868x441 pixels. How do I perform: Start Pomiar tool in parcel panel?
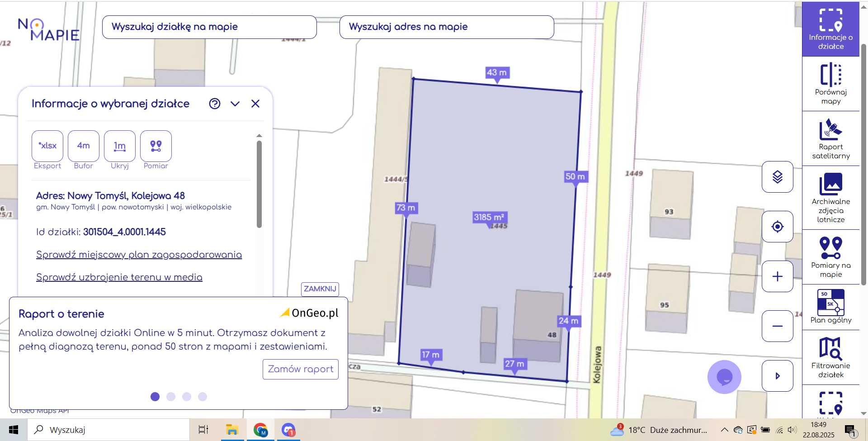(x=156, y=146)
